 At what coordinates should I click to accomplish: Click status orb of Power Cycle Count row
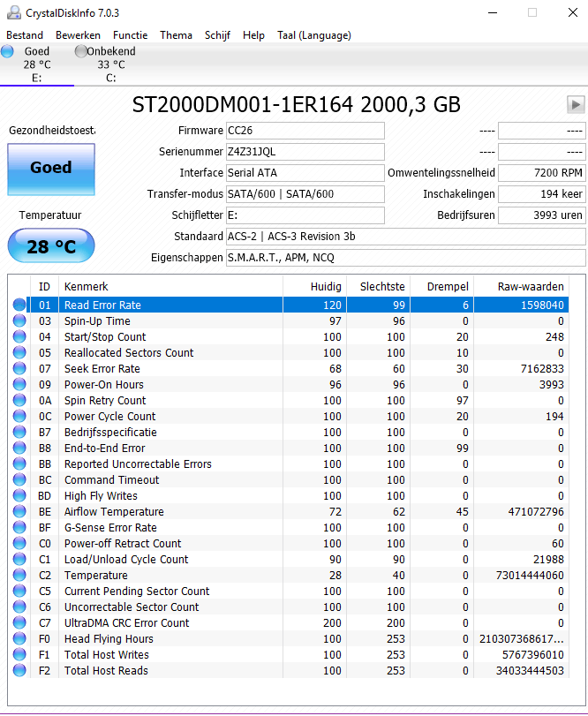[x=19, y=416]
